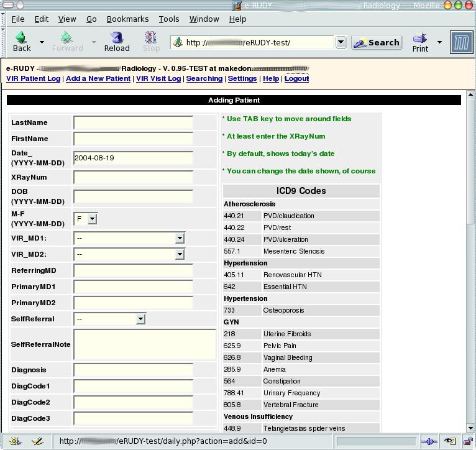Click ICD9 code 440.21 PVD/claudication

click(x=301, y=216)
